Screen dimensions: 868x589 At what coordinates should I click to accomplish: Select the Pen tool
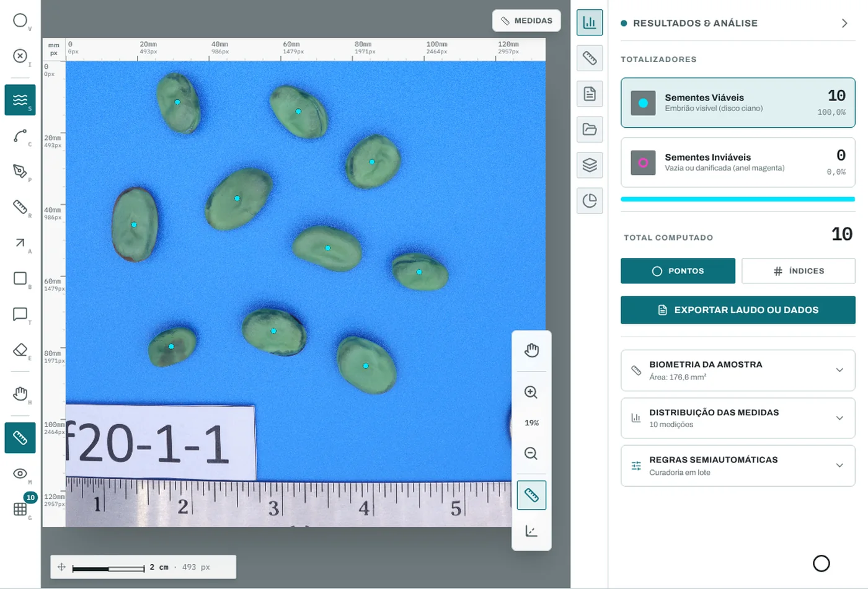(x=20, y=171)
